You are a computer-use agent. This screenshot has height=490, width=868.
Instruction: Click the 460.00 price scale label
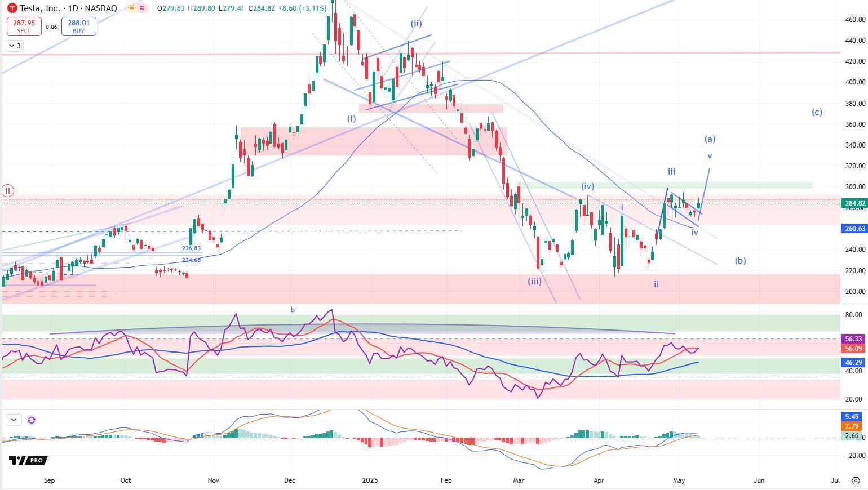coord(855,20)
